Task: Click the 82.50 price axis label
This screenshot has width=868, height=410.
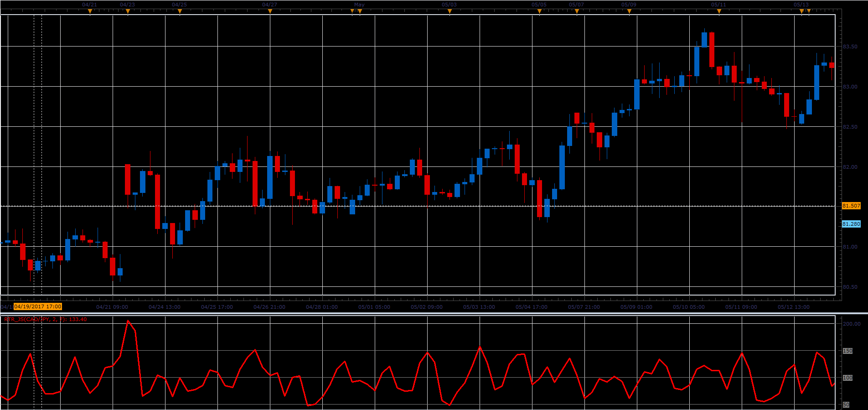Action: 850,127
